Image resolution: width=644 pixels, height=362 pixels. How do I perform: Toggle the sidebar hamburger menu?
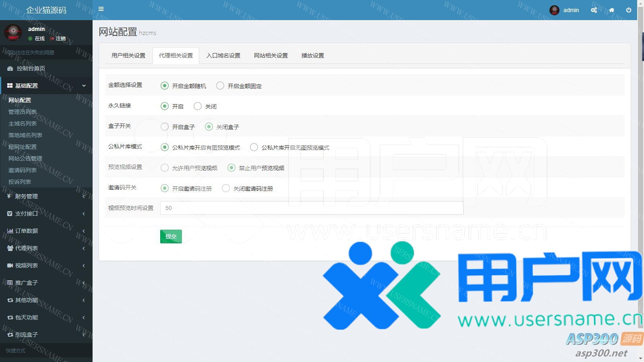[x=101, y=9]
